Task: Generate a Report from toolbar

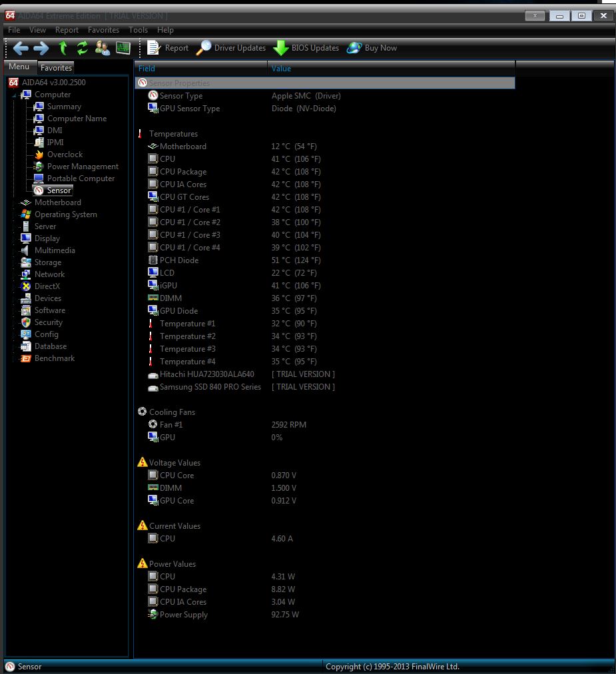Action: pos(168,48)
